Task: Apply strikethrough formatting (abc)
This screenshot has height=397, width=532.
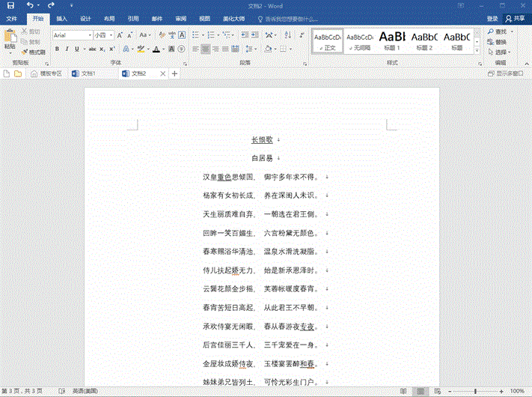Action: [92, 49]
